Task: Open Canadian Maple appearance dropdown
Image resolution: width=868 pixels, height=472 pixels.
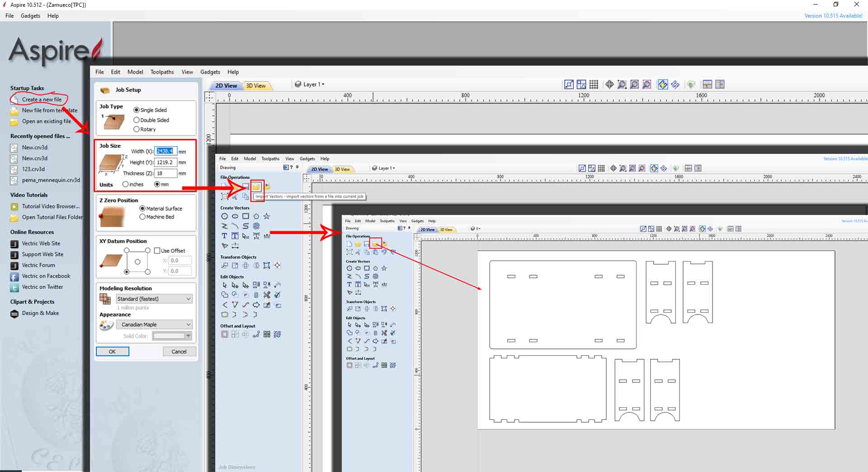Action: 154,324
